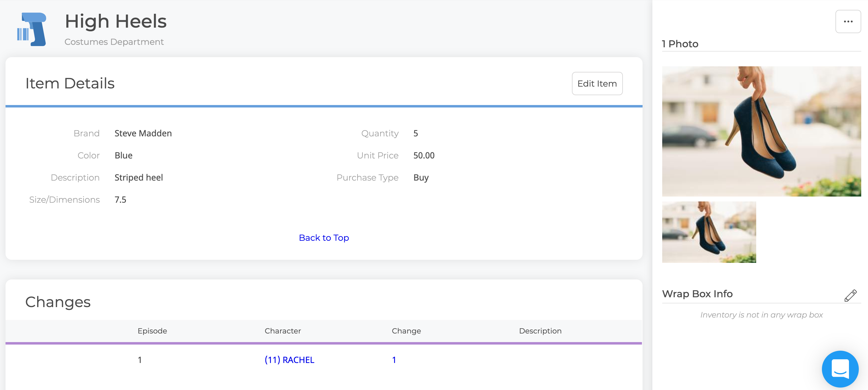
Task: Click the Change column header
Action: pos(406,331)
